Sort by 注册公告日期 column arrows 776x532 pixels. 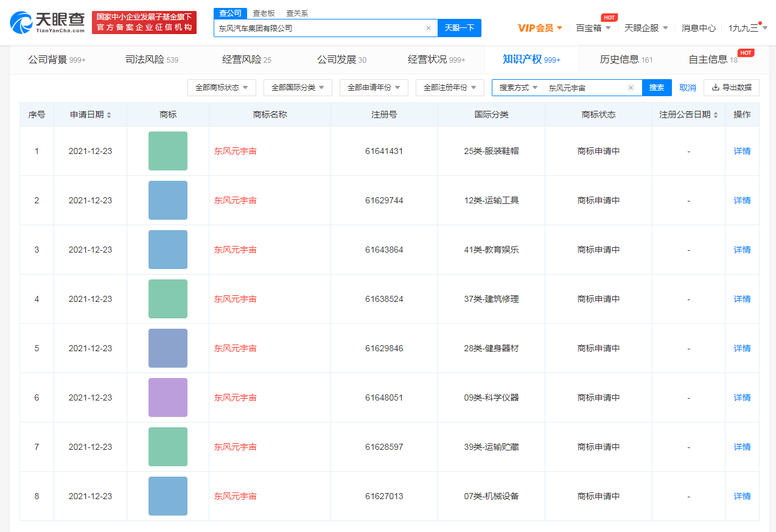[x=716, y=115]
